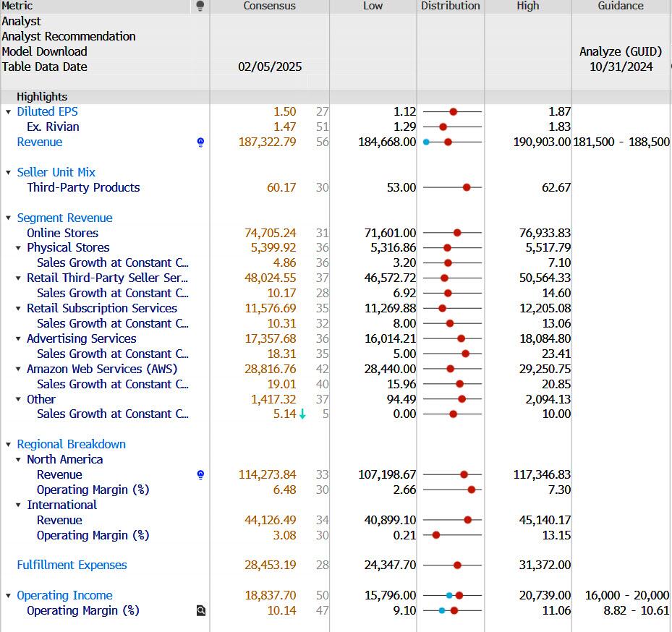Open the Fulfillment Expenses metric link

point(72,565)
